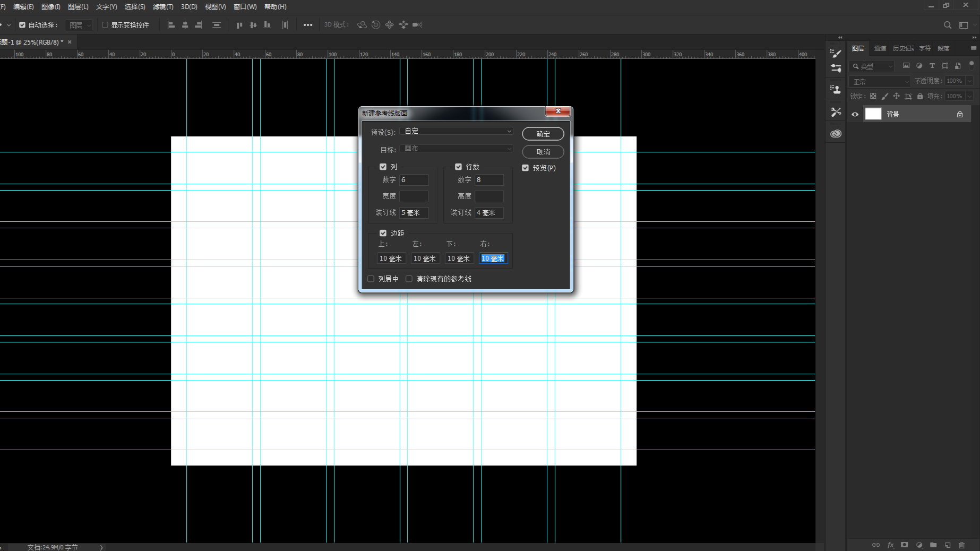This screenshot has width=980, height=551.
Task: Open the 视图(V) menu
Action: (215, 7)
